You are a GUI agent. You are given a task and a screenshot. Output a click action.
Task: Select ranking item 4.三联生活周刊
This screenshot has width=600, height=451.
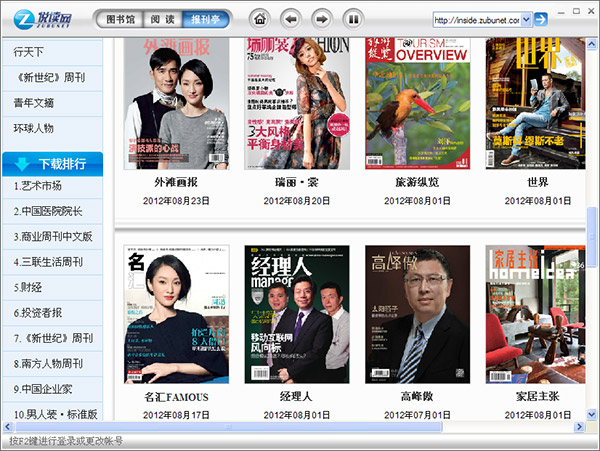[x=52, y=262]
